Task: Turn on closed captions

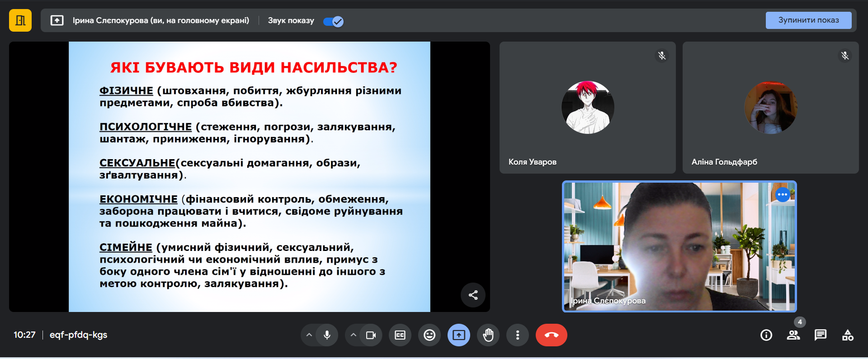Action: [x=400, y=335]
